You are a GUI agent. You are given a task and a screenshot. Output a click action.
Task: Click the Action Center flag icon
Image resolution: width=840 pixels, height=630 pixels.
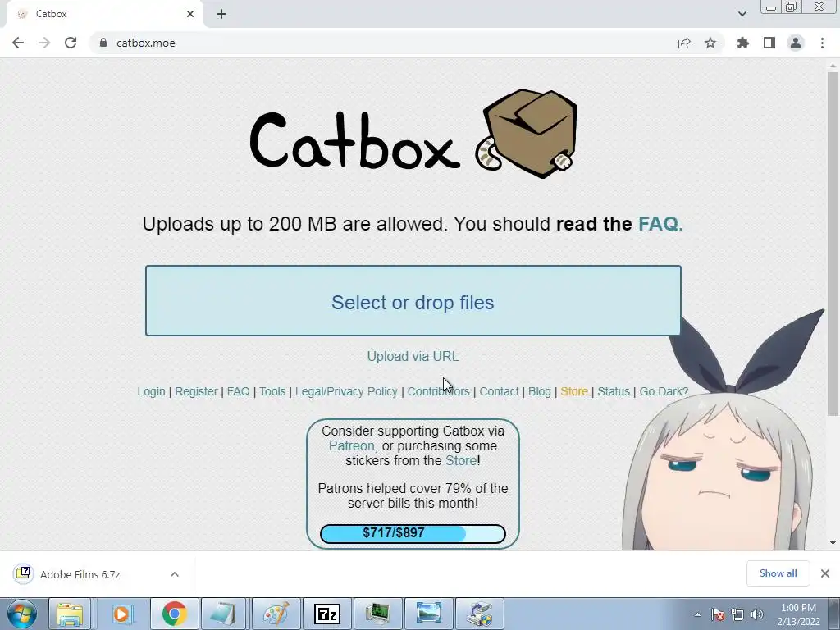[718, 614]
